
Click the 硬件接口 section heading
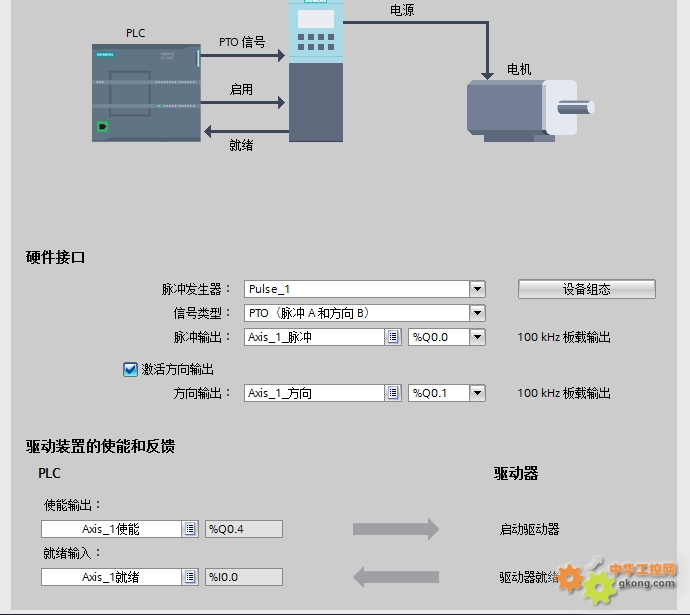(55, 257)
